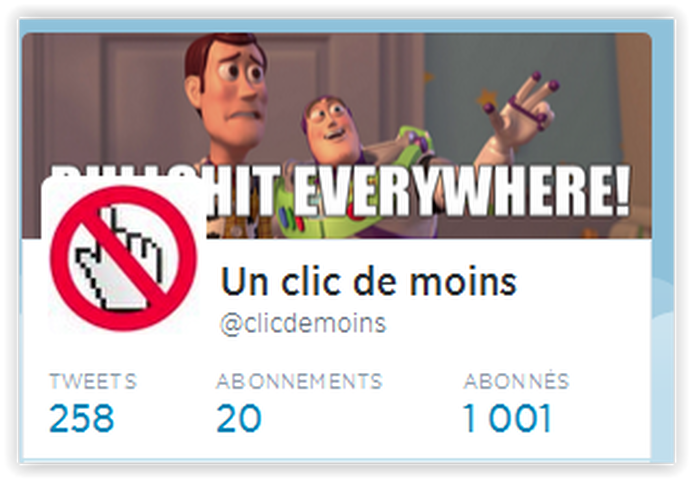Select the ABONNÉS label
The image size is (691, 480).
click(x=516, y=380)
